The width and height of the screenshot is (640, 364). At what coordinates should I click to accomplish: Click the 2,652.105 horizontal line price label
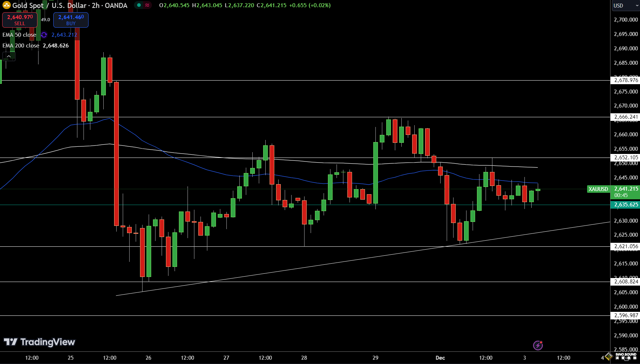pos(626,158)
